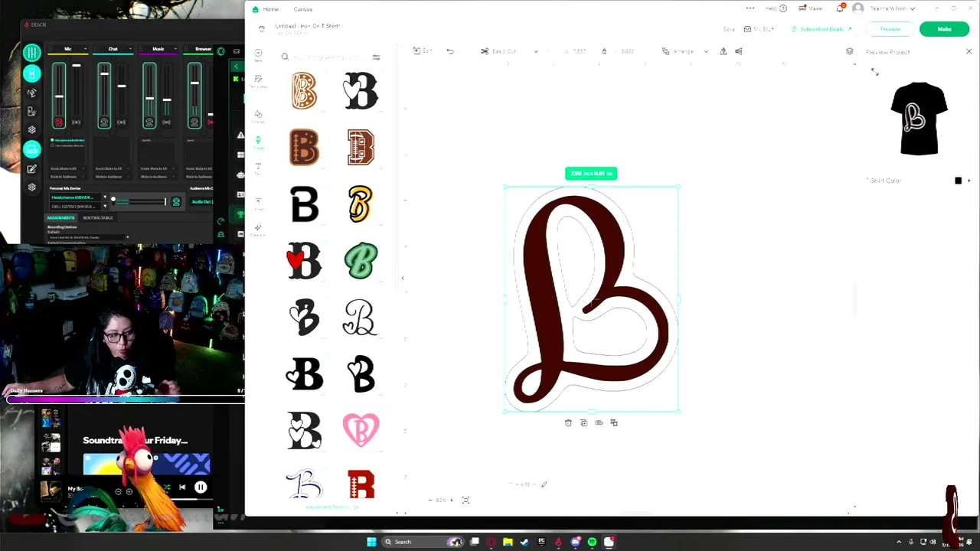Expand the Edit dropdown in toolbar
This screenshot has width=980, height=551.
(x=423, y=51)
